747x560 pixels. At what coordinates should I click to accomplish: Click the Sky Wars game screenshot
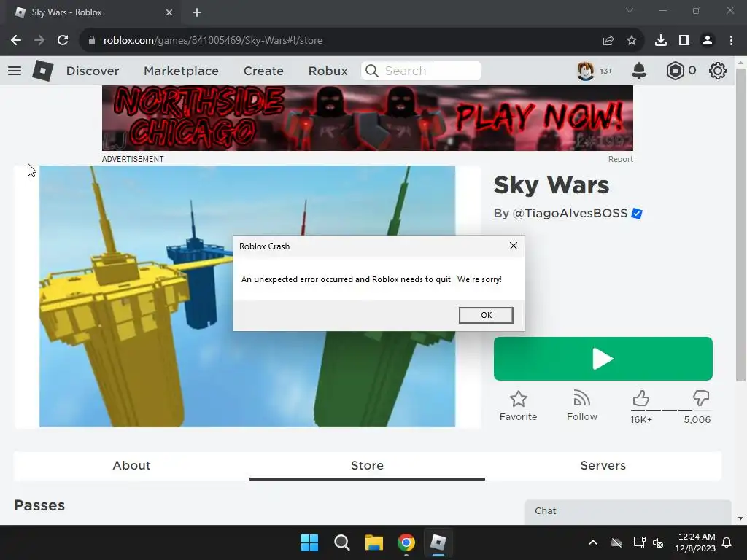point(247,296)
